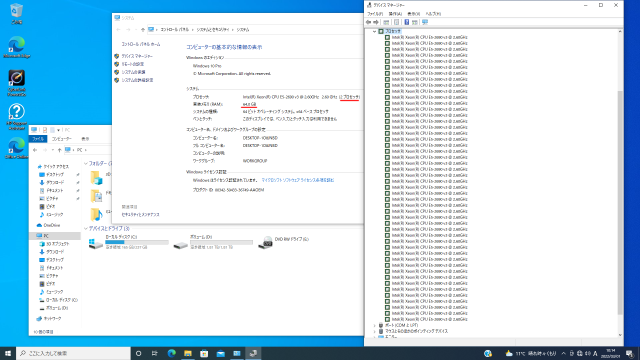Image resolution: width=640 pixels, height=360 pixels.
Task: Select the ボリューム (D:) drive icon
Action: click(x=180, y=244)
